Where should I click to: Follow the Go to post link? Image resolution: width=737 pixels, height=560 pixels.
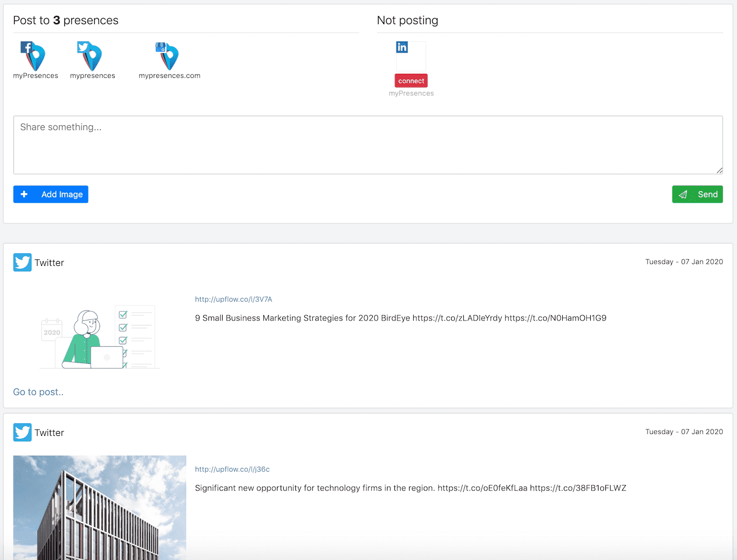38,392
